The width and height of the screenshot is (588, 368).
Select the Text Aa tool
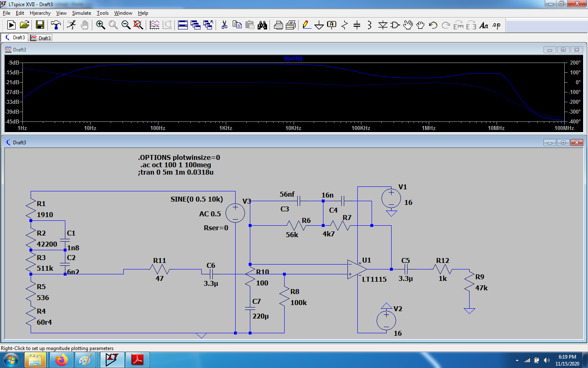[484, 25]
